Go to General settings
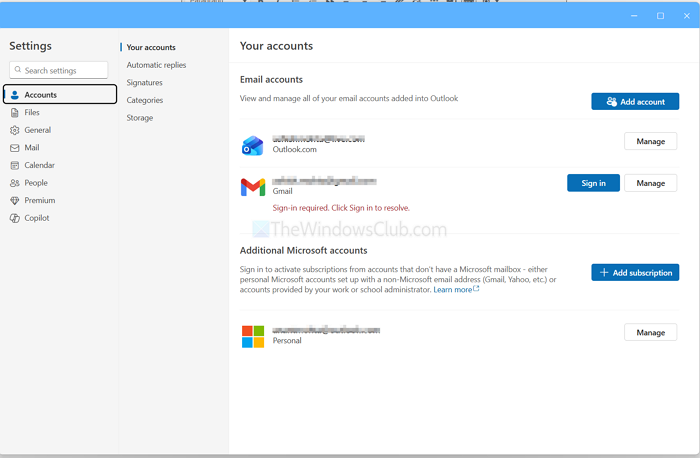This screenshot has width=700, height=458. (x=60, y=130)
